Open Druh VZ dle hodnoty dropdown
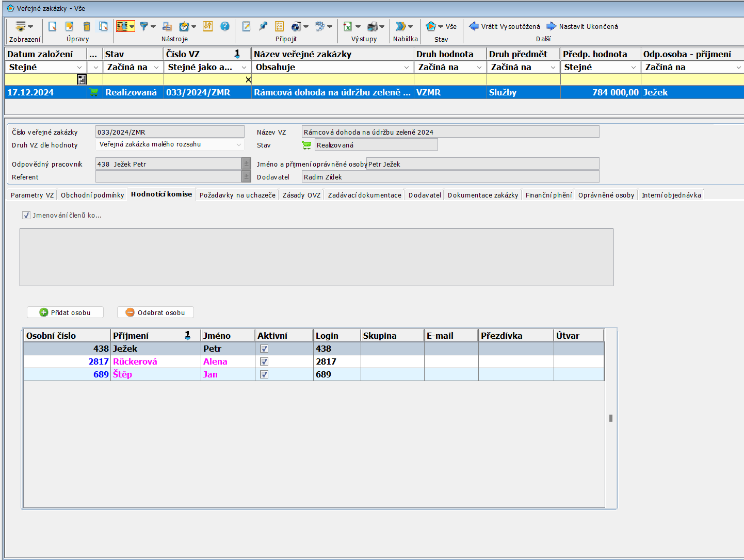Image resolution: width=744 pixels, height=560 pixels. [x=238, y=145]
